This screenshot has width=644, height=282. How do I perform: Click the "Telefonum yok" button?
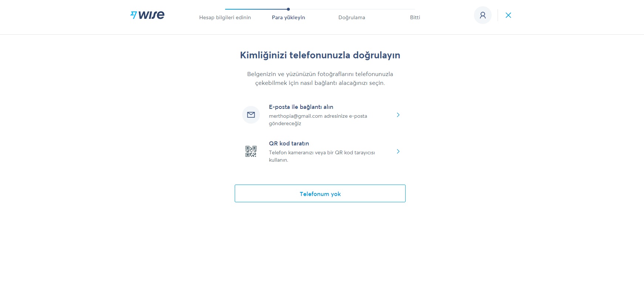(320, 193)
